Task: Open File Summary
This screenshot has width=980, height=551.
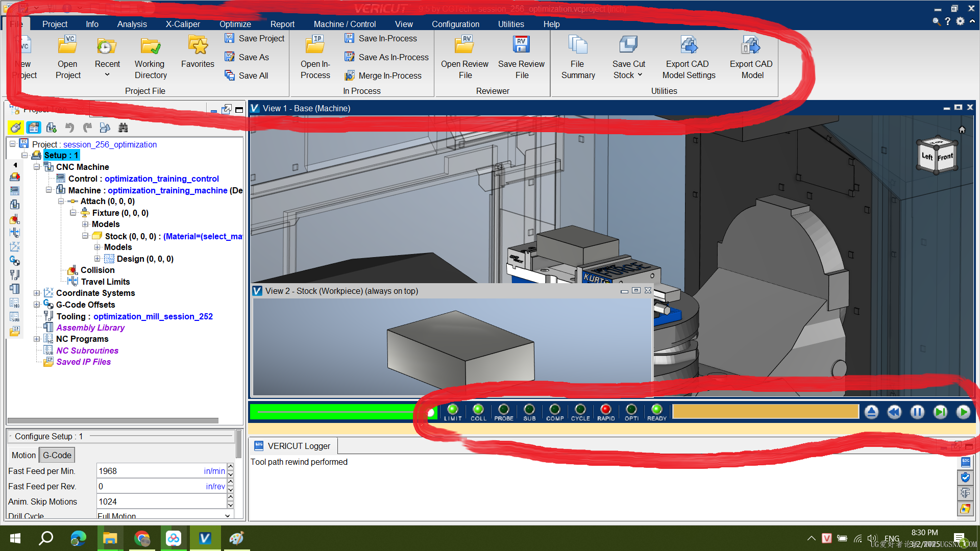Action: coord(578,58)
